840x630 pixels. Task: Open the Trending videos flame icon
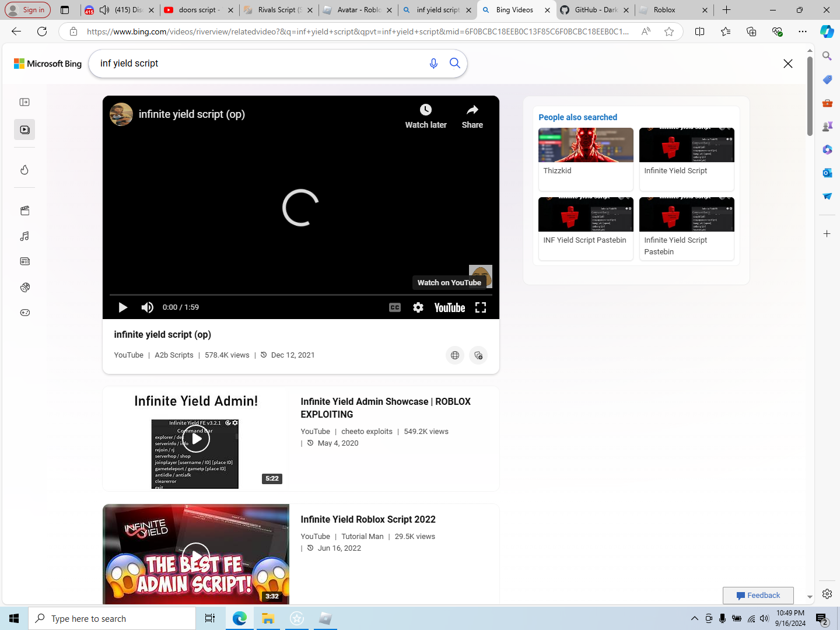(24, 170)
